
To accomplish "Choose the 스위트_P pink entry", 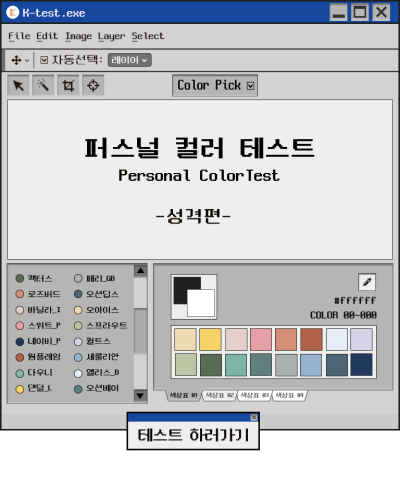I will [x=38, y=325].
